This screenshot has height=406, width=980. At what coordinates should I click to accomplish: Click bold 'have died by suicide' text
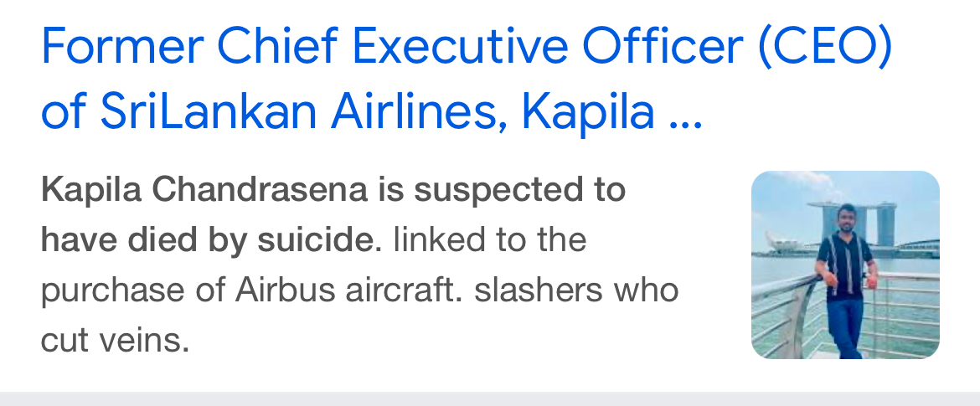[x=207, y=240]
